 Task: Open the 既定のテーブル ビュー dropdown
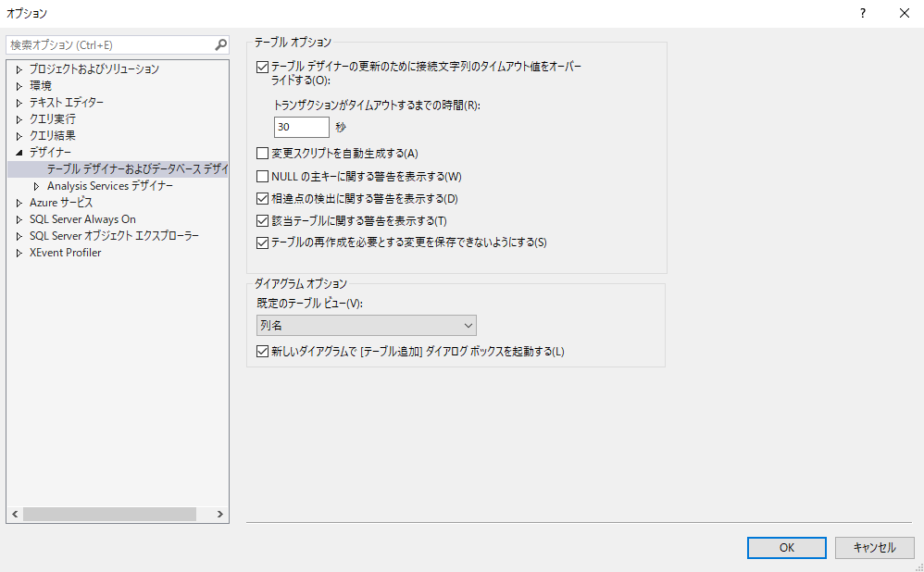click(366, 325)
